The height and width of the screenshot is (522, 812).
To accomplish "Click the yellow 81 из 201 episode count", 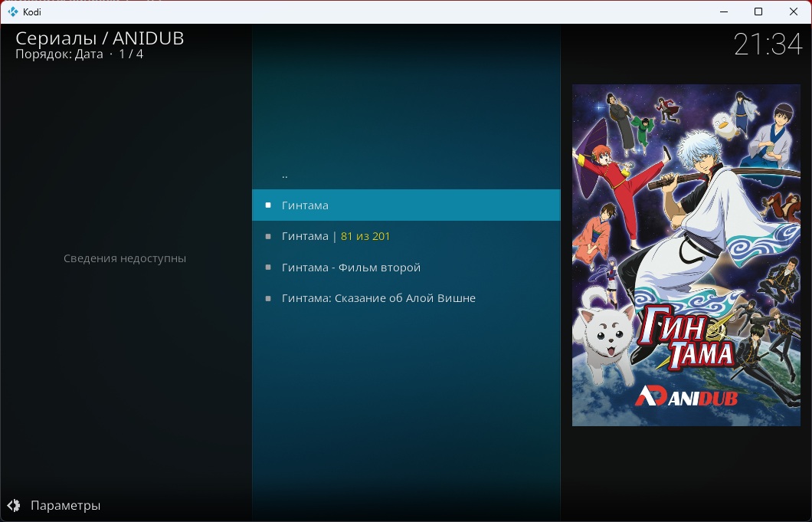I will pyautogui.click(x=365, y=236).
